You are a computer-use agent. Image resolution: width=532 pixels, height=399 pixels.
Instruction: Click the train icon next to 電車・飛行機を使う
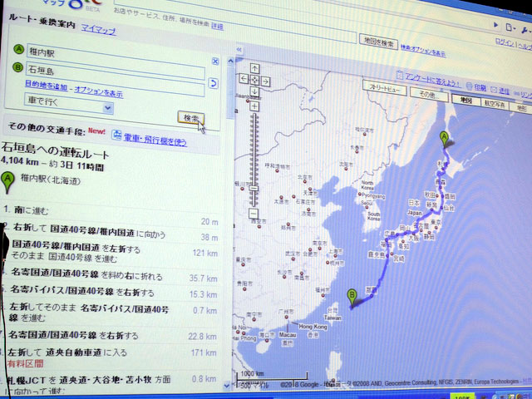(116, 135)
